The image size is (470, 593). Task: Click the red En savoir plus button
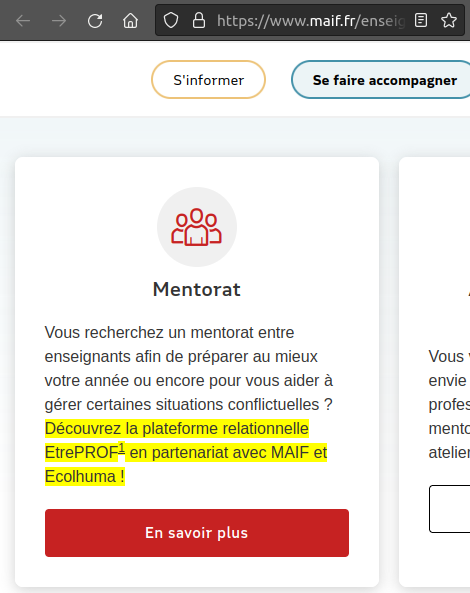pyautogui.click(x=197, y=532)
